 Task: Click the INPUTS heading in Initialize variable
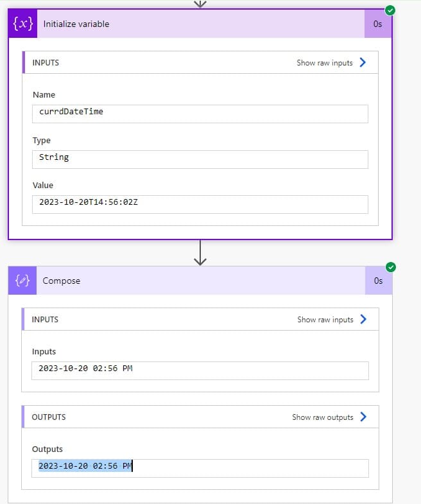pos(46,63)
